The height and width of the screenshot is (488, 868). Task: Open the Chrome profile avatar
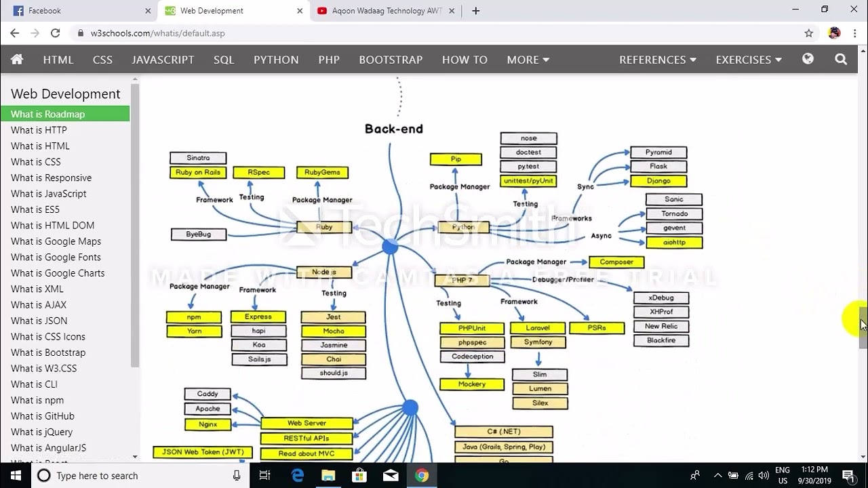[x=834, y=33]
